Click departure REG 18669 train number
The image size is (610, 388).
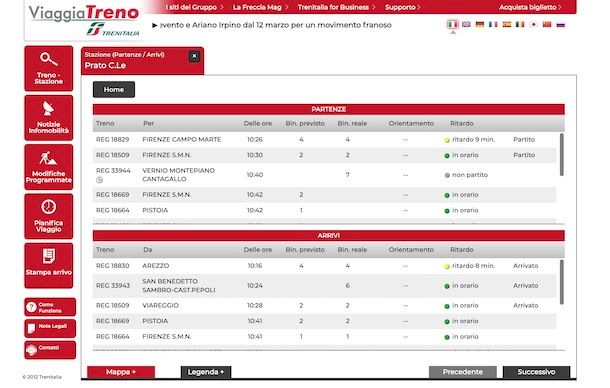pos(112,195)
